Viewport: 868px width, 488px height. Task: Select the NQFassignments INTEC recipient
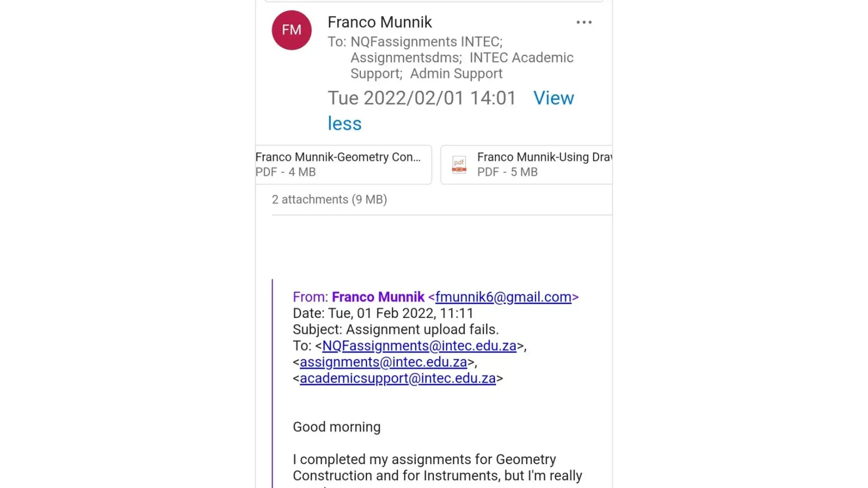(426, 41)
